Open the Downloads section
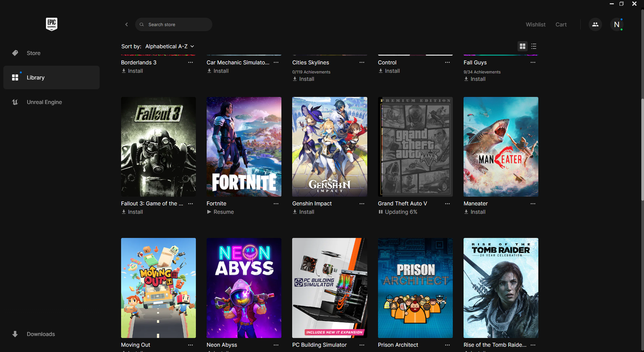Viewport: 644px width, 352px height. pos(51,334)
